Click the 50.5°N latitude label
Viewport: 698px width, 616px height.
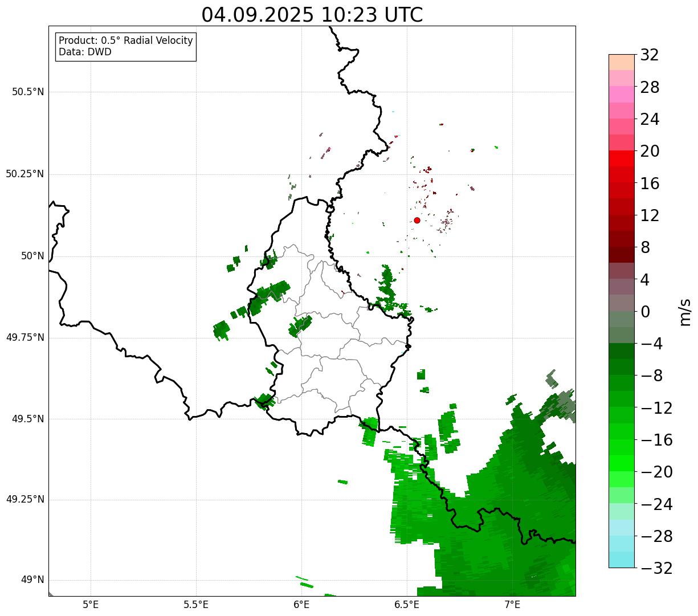(x=28, y=92)
